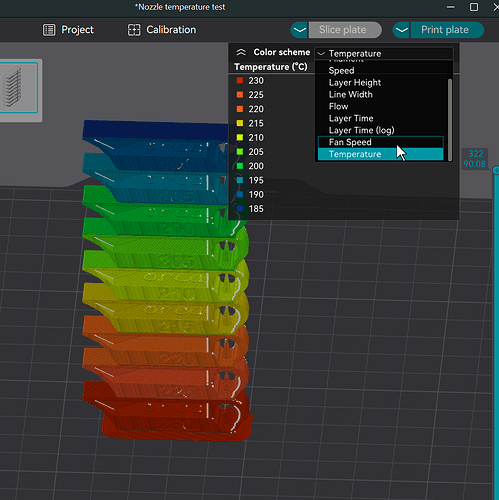The width and height of the screenshot is (499, 500).
Task: Select the plate thumbnail preview
Action: point(19,88)
